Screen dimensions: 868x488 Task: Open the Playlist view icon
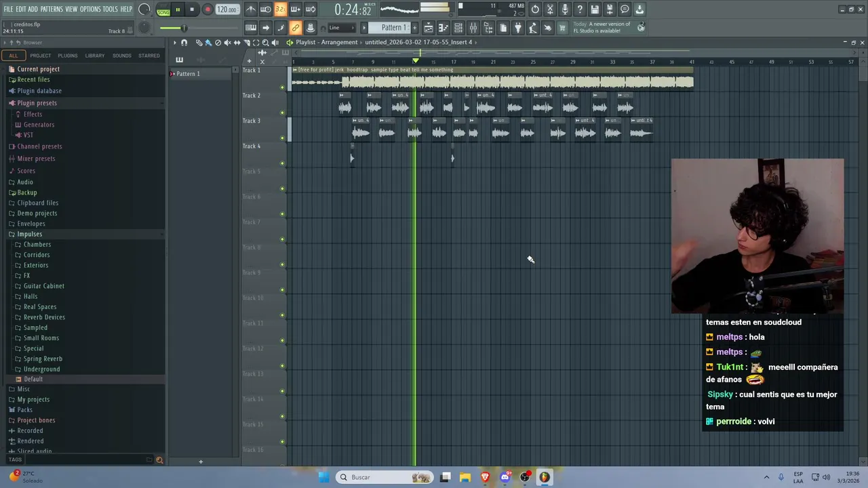click(429, 28)
